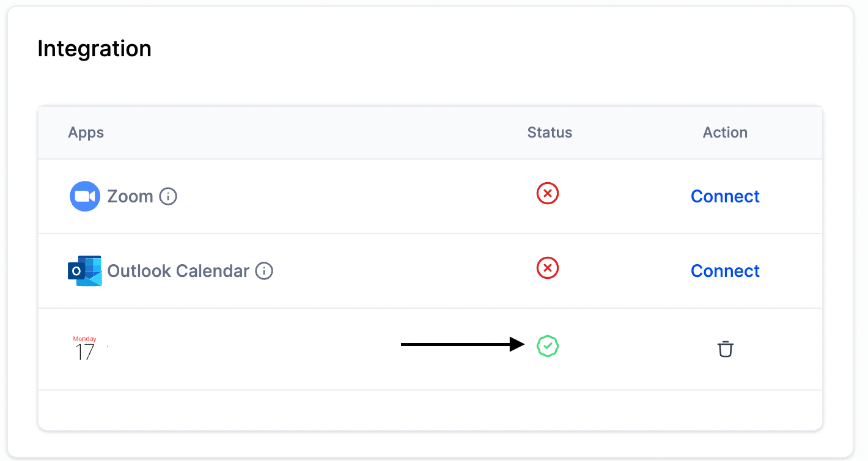Click the Status column header
868x461 pixels.
tap(550, 133)
